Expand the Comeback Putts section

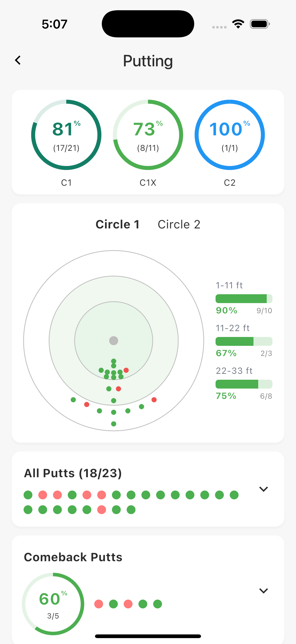click(264, 590)
